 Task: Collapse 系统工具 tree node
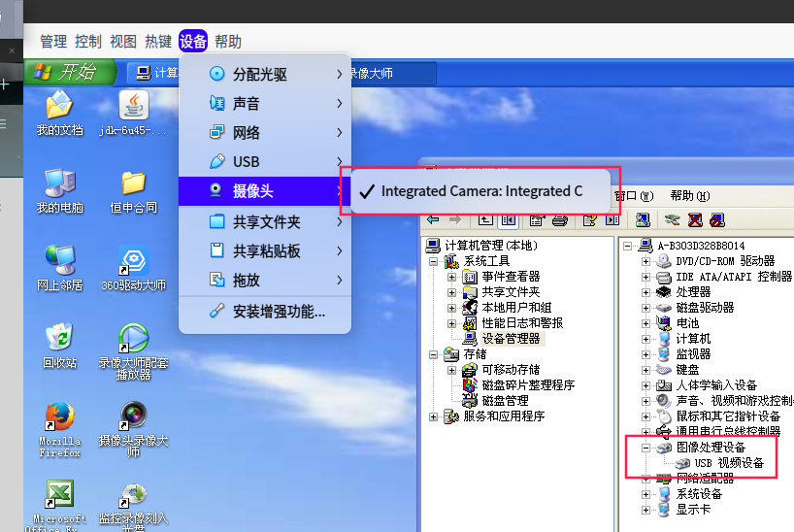[433, 261]
